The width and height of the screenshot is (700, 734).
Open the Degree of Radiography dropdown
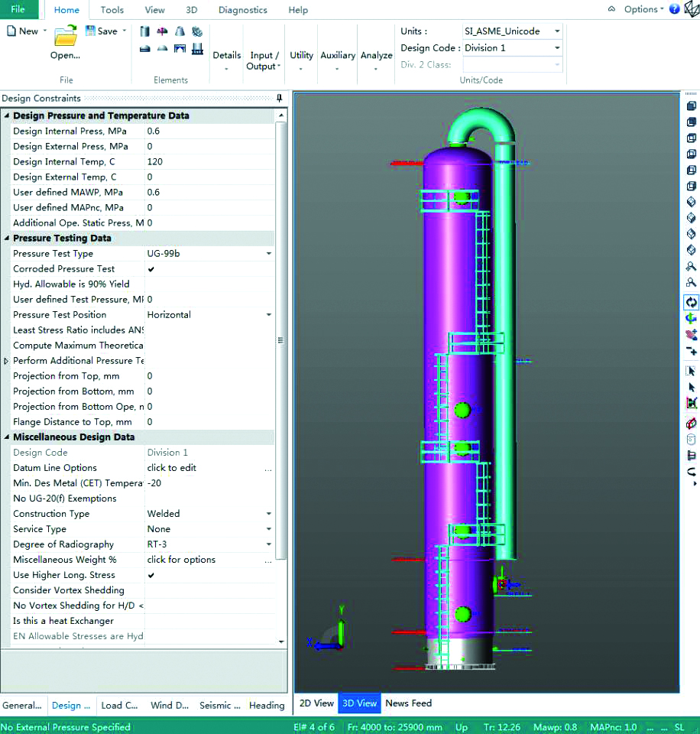tap(268, 544)
